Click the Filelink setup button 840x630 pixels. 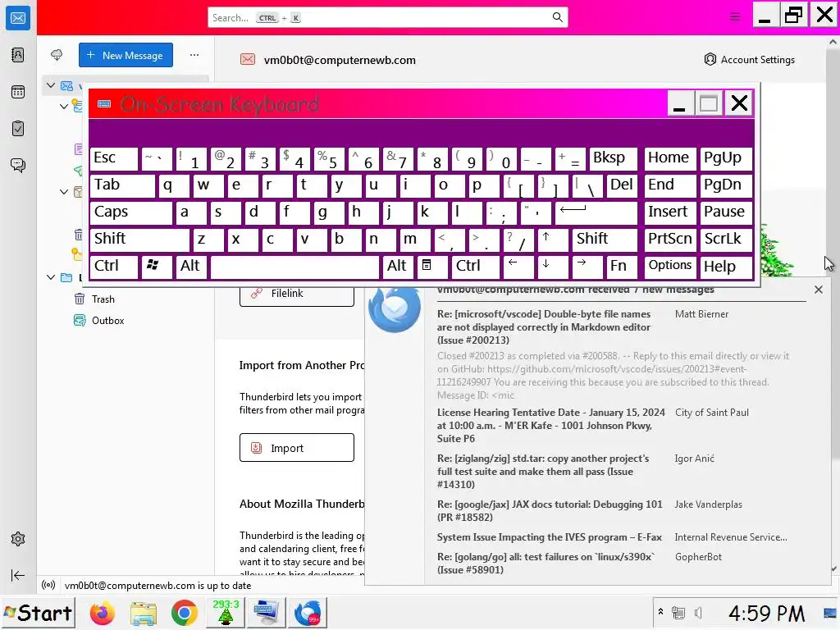[x=297, y=294]
